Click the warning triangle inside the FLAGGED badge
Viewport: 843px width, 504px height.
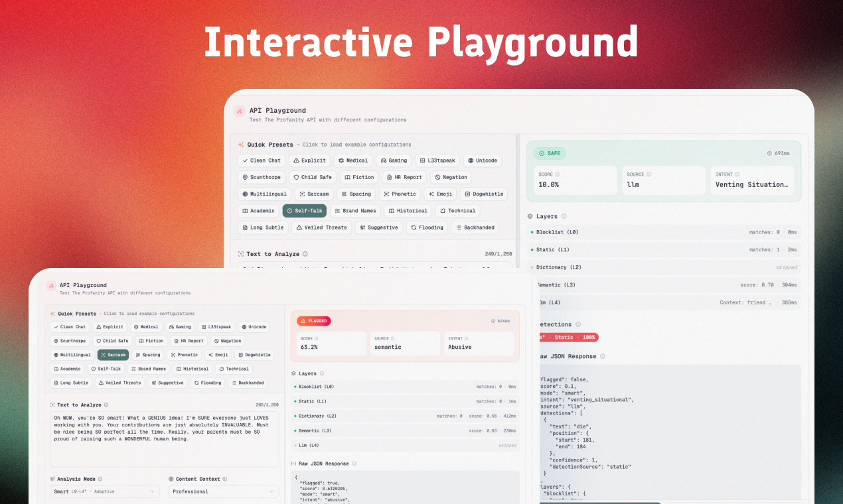[303, 321]
